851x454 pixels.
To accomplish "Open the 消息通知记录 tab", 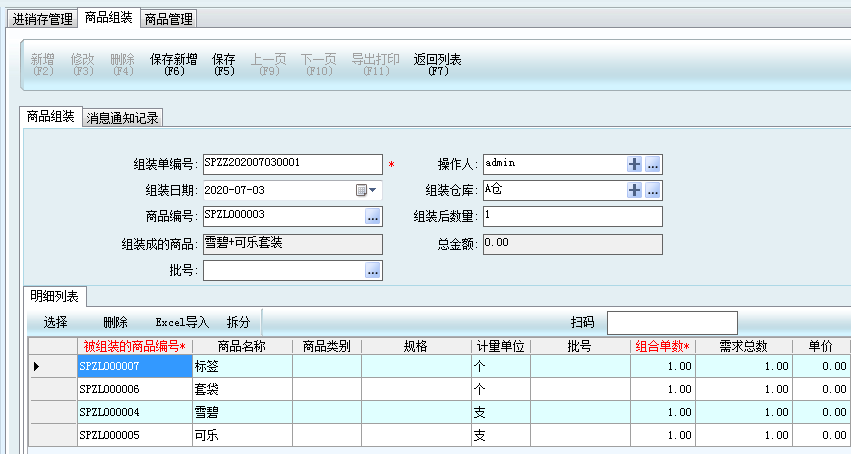I will (x=122, y=118).
